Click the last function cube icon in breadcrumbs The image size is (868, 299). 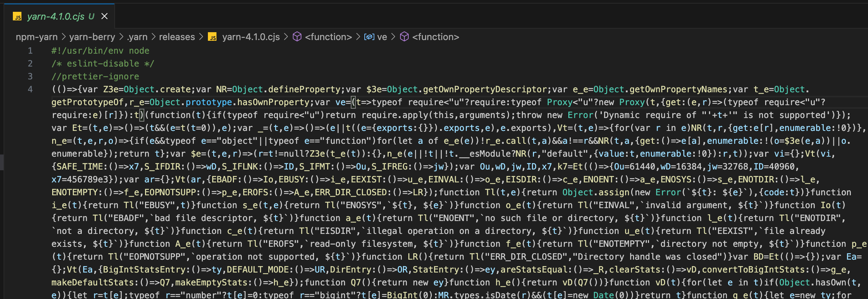tap(404, 37)
